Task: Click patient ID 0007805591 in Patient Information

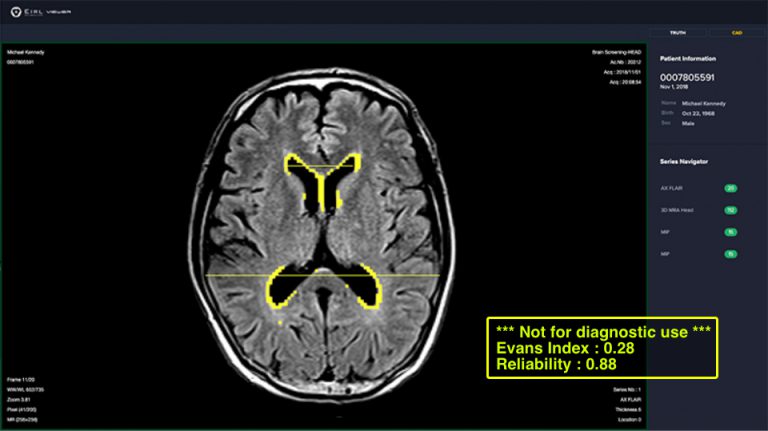Action: pyautogui.click(x=687, y=77)
